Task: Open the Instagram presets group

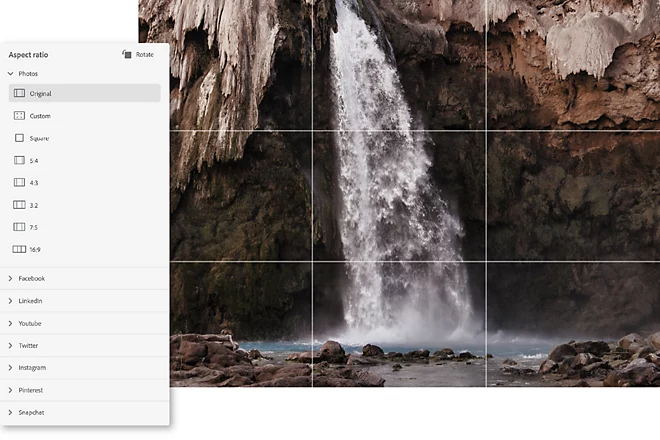Action: pyautogui.click(x=84, y=368)
